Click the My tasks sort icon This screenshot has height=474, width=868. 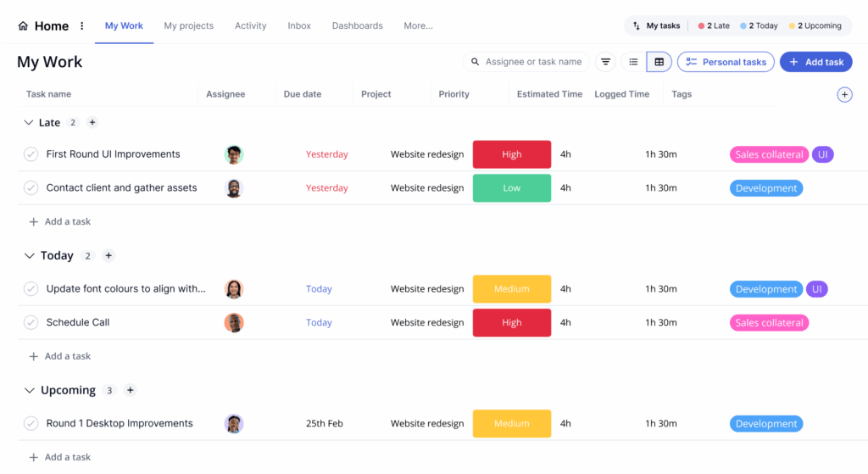pyautogui.click(x=637, y=26)
